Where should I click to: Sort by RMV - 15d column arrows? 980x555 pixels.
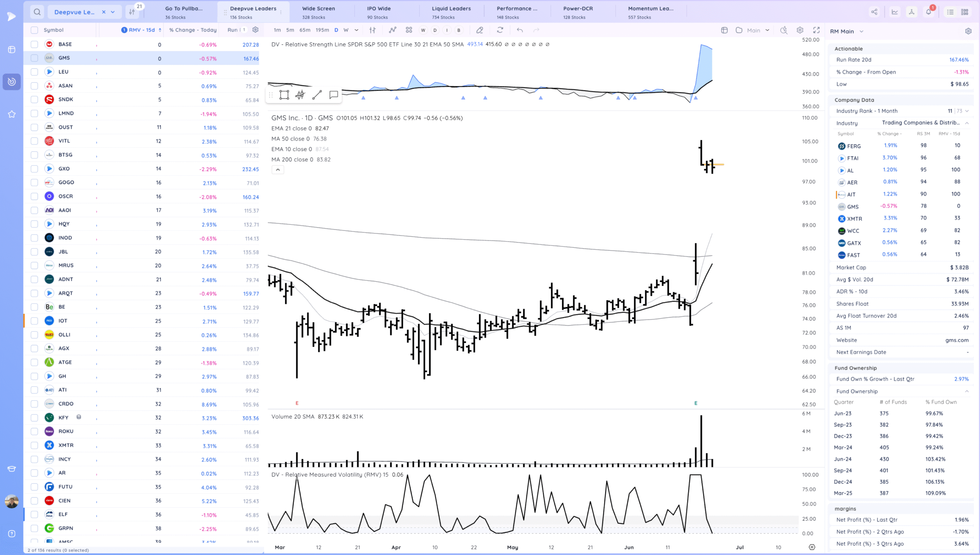point(160,30)
